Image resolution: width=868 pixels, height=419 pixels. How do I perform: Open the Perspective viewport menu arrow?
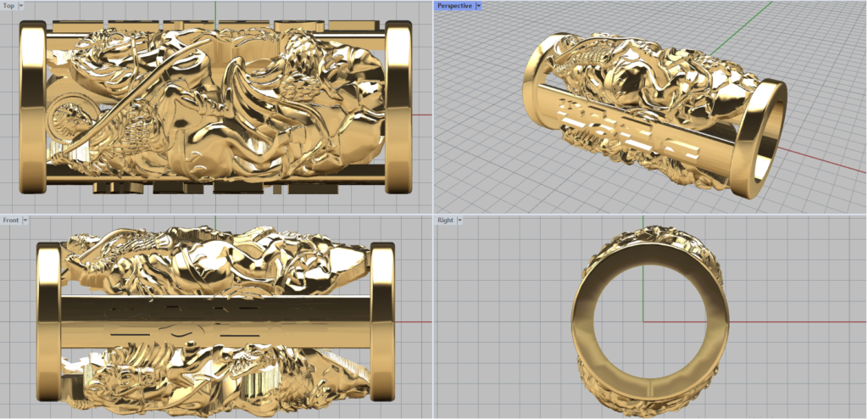coord(478,5)
